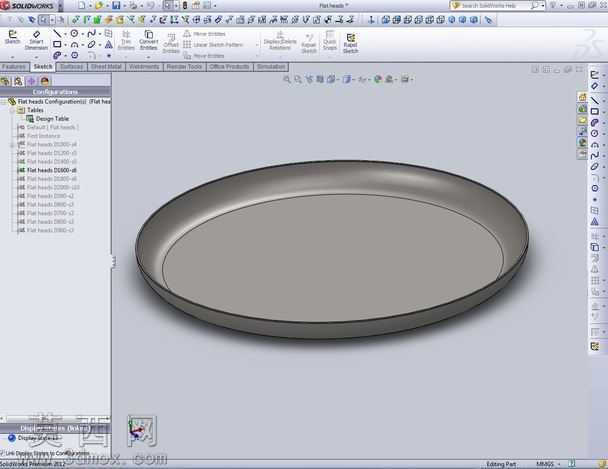Switch to the Sheet Metal tab
Image resolution: width=608 pixels, height=469 pixels.
click(x=106, y=67)
